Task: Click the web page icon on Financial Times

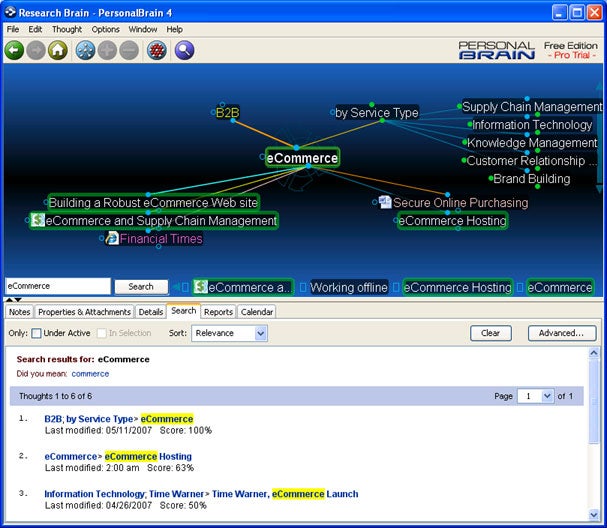Action: (x=112, y=238)
